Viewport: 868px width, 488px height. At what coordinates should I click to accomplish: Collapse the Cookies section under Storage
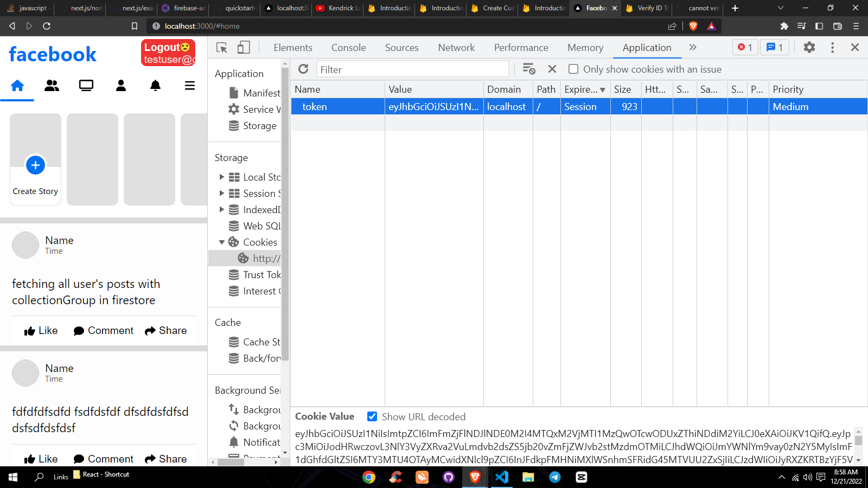[221, 242]
